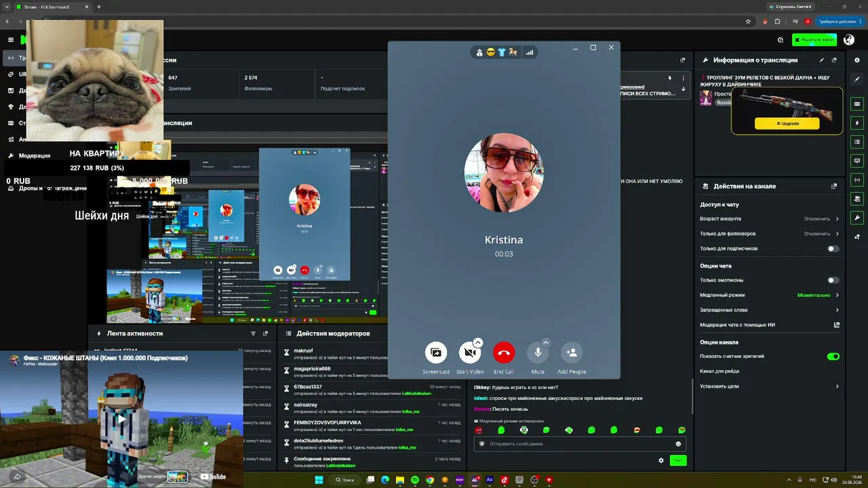Pop out the activity feed panel
Screen dimensions: 868x488
(x=265, y=333)
